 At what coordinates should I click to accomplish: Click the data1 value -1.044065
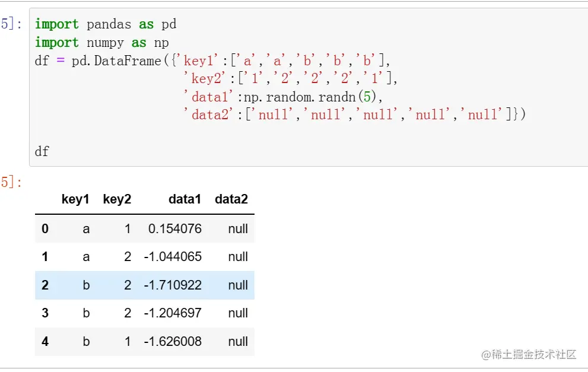(173, 257)
